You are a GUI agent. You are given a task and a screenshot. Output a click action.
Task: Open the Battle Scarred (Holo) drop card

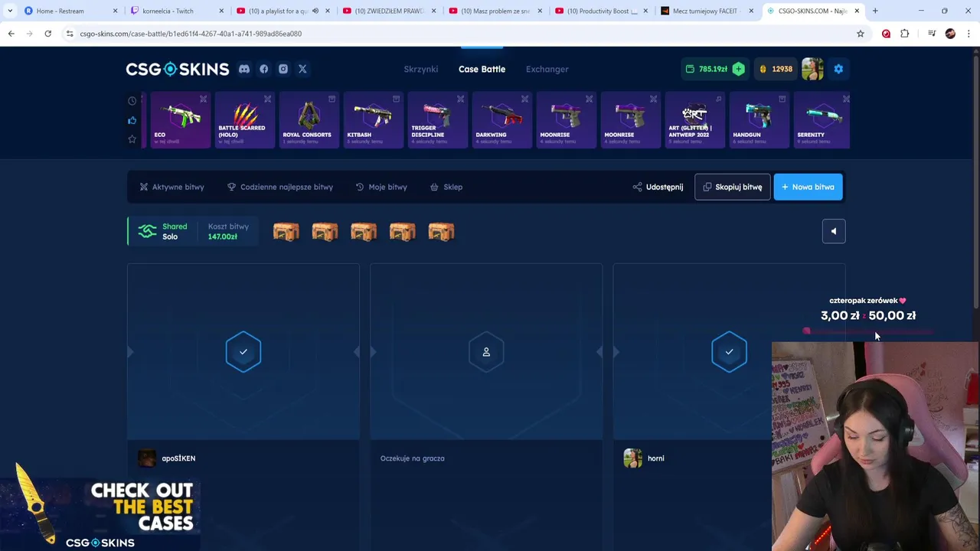244,120
